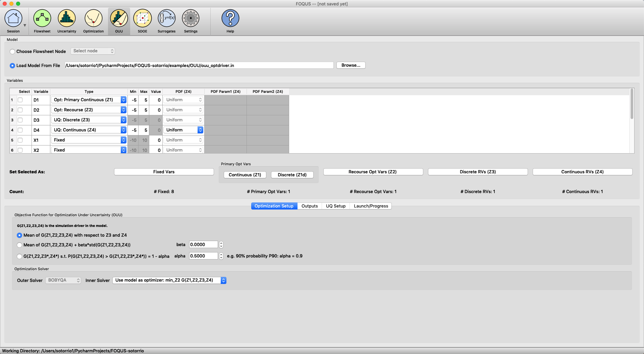Tick the select checkbox for variable D1
This screenshot has width=644, height=354.
click(x=20, y=100)
